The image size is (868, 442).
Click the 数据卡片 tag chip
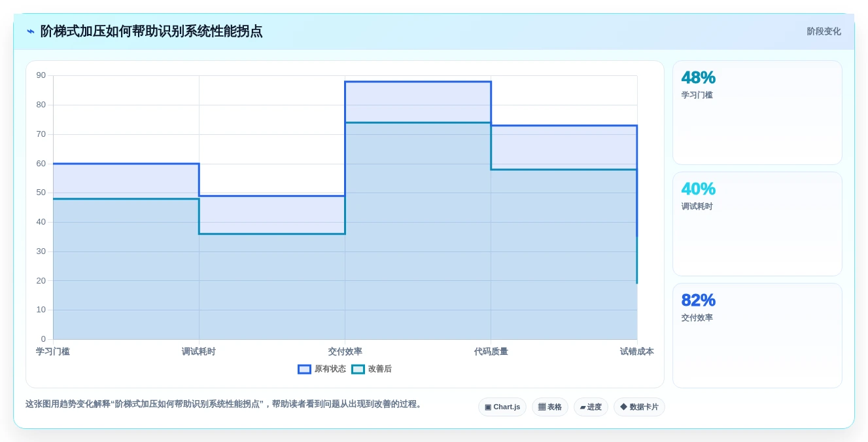[x=639, y=407]
